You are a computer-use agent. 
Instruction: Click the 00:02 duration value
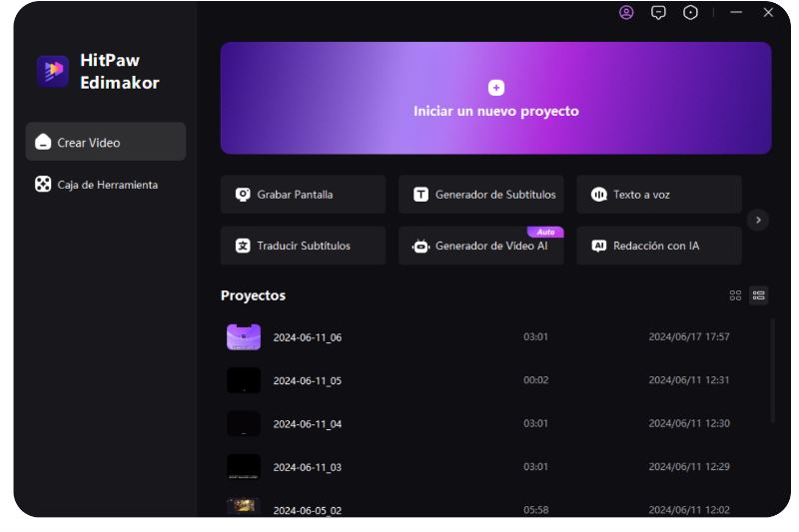535,379
